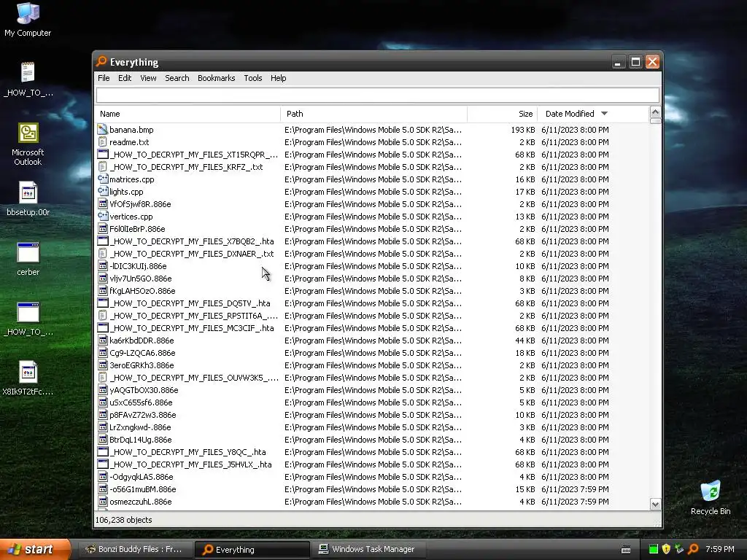
Task: Click vertices.cpp file icon
Action: coord(102,216)
